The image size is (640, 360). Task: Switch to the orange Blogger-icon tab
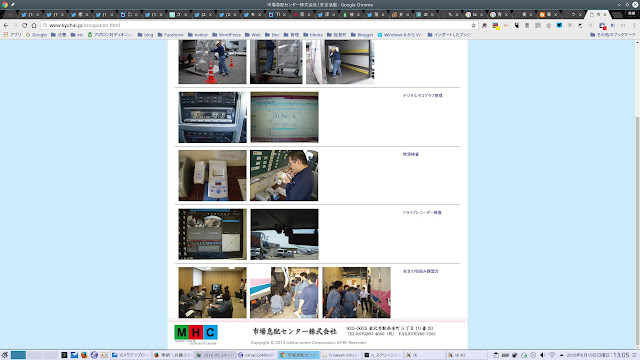549,15
